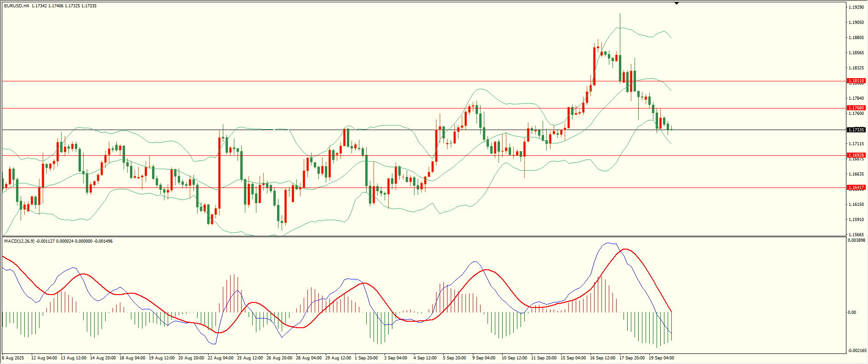Click the 17 Sep 20:00 time label

632,358
